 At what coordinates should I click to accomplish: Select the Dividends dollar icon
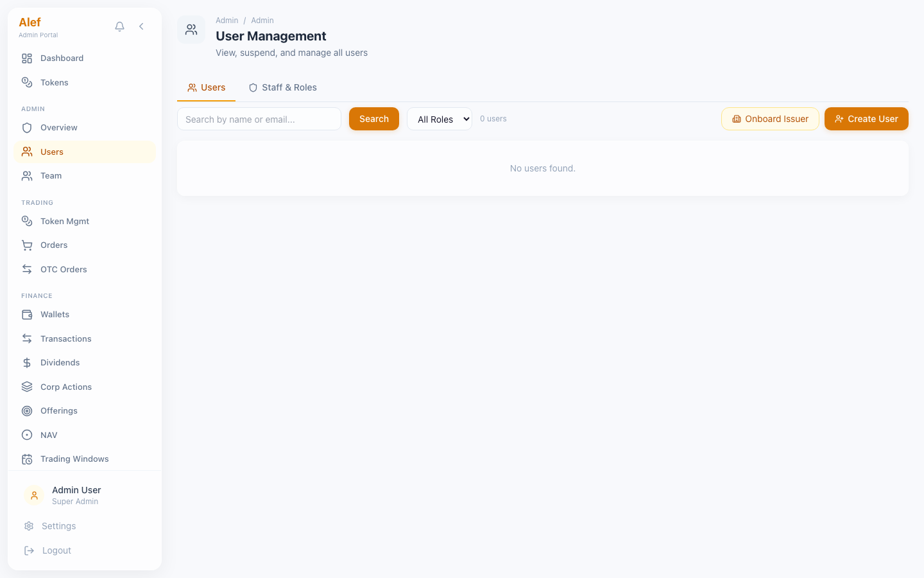(x=26, y=362)
